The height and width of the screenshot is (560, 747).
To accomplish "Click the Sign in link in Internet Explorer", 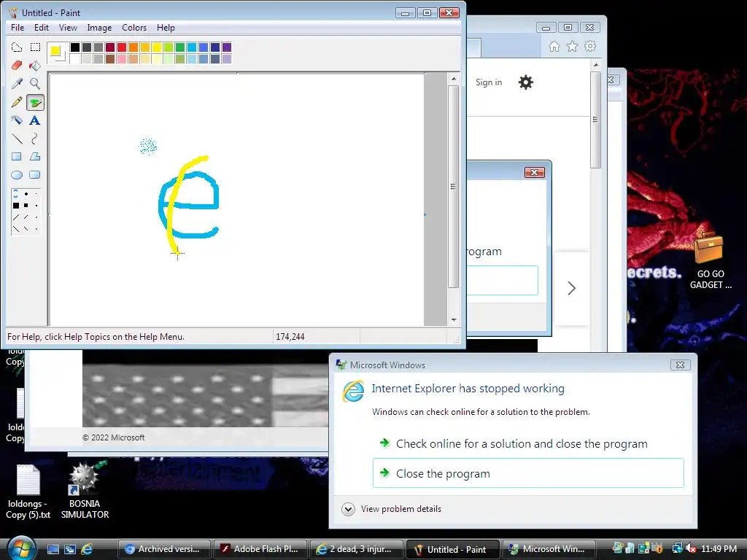I will [x=489, y=82].
